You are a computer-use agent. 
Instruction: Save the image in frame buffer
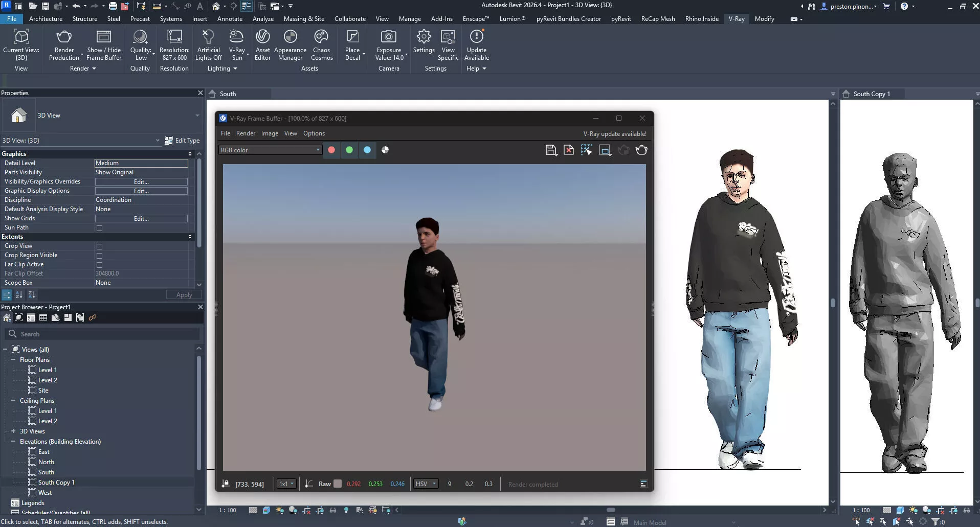[551, 150]
